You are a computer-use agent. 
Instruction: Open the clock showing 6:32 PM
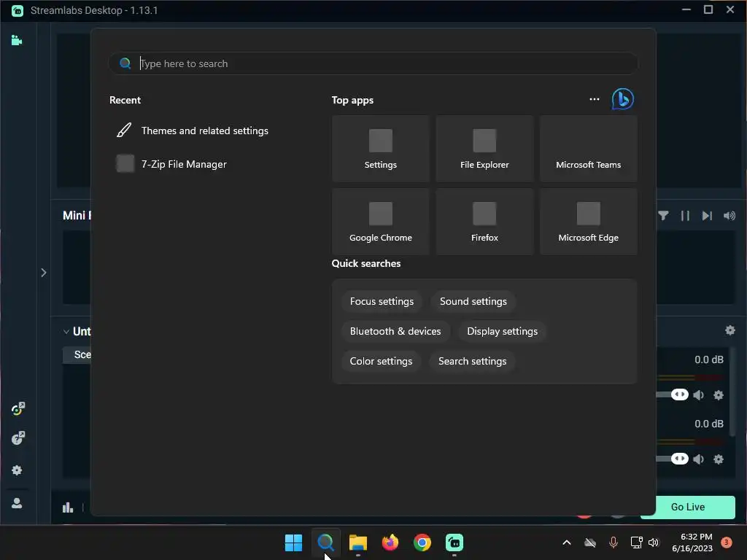point(692,542)
